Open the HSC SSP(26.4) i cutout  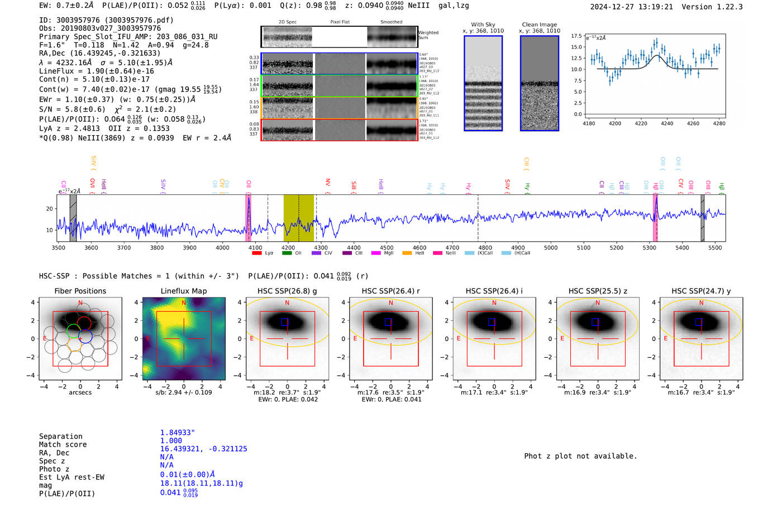click(494, 339)
